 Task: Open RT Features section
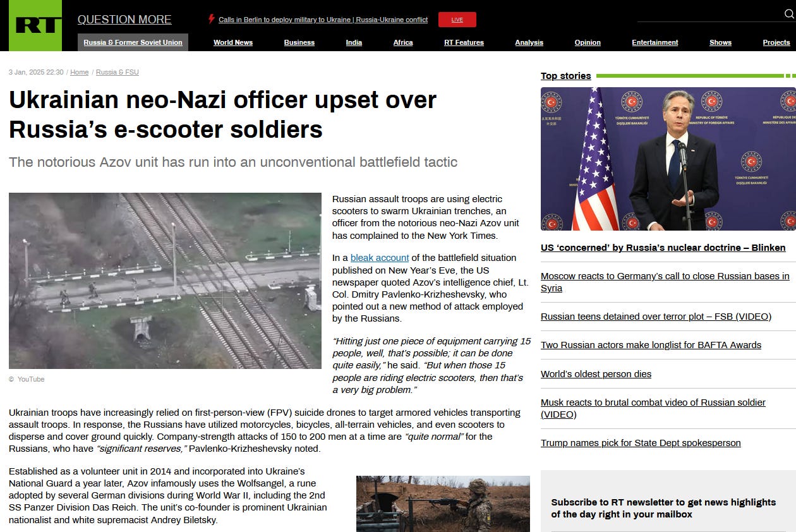click(x=464, y=42)
